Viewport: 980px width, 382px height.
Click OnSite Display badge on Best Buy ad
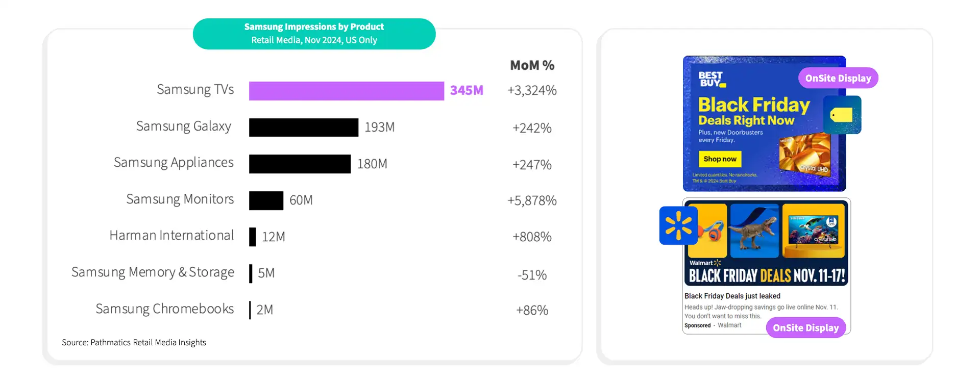pyautogui.click(x=838, y=78)
